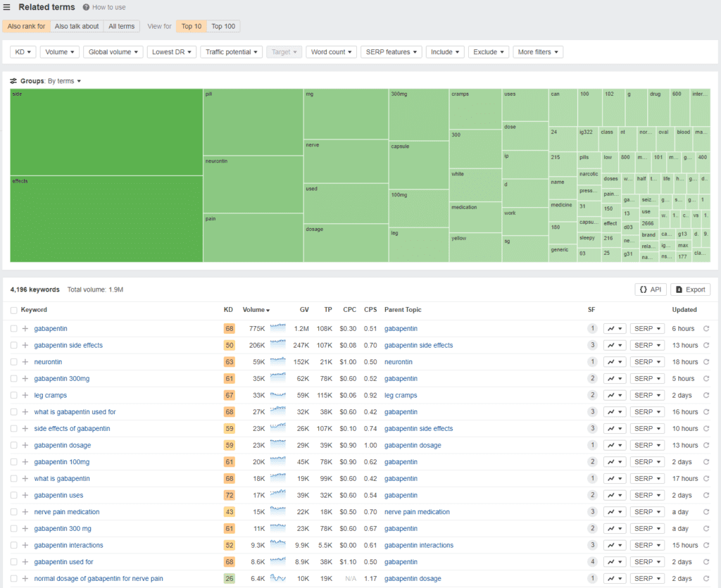Open the hamburger menu icon
The image size is (721, 588).
6,7
